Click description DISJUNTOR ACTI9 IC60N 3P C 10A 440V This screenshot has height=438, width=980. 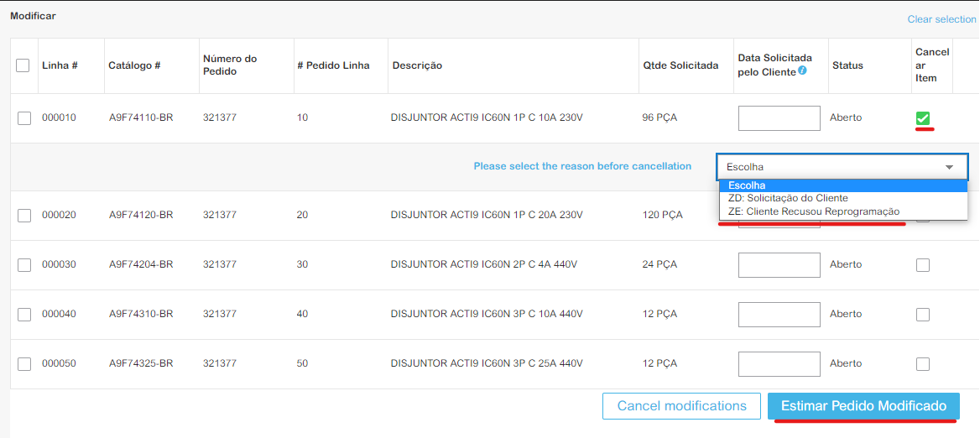coord(487,314)
